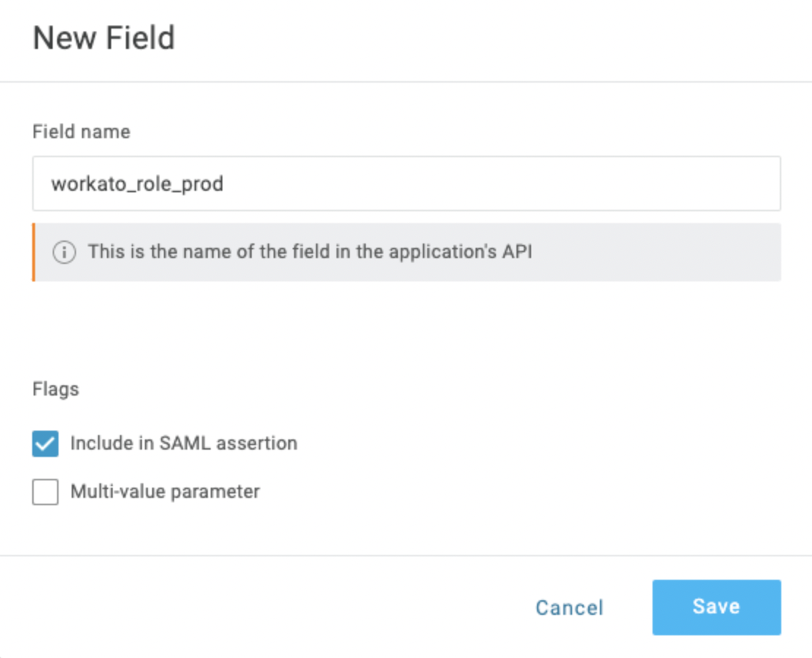Click the word "API" in the hint banner
The height and width of the screenshot is (658, 812).
click(x=517, y=252)
